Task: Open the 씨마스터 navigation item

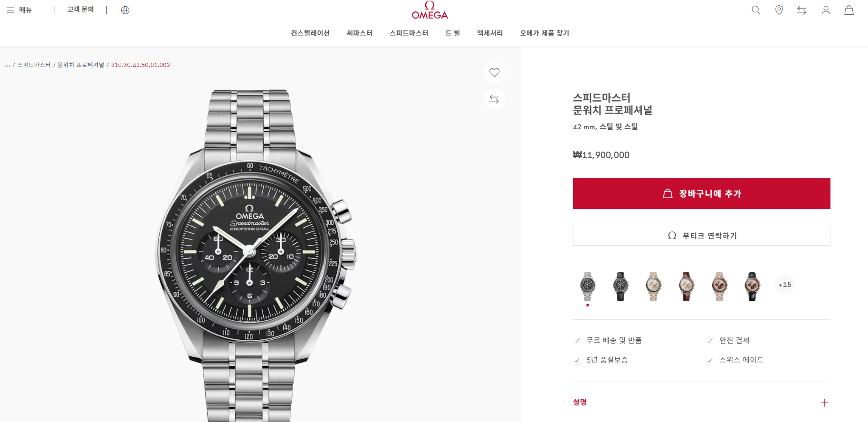Action: (360, 33)
